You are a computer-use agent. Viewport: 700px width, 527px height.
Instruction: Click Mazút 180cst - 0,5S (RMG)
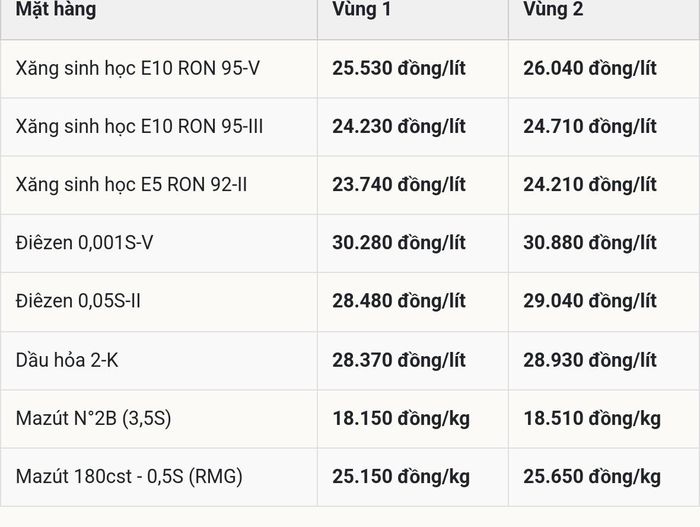coord(129,477)
